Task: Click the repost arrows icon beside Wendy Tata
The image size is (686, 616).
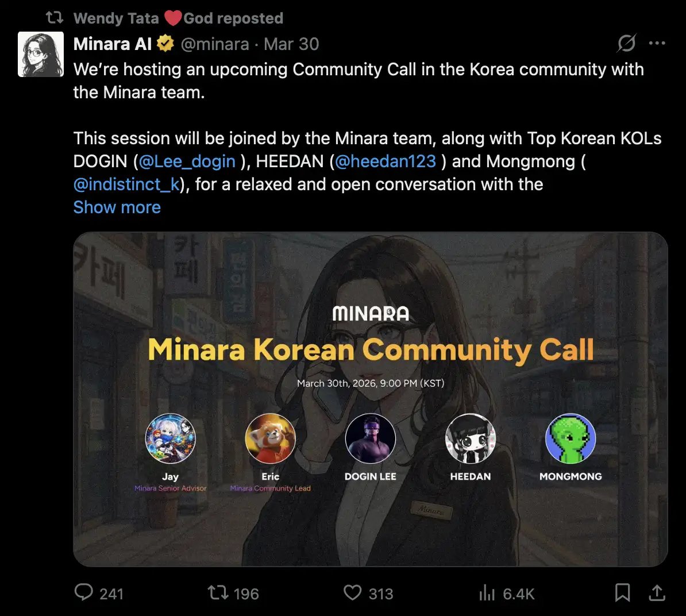Action: coord(55,17)
